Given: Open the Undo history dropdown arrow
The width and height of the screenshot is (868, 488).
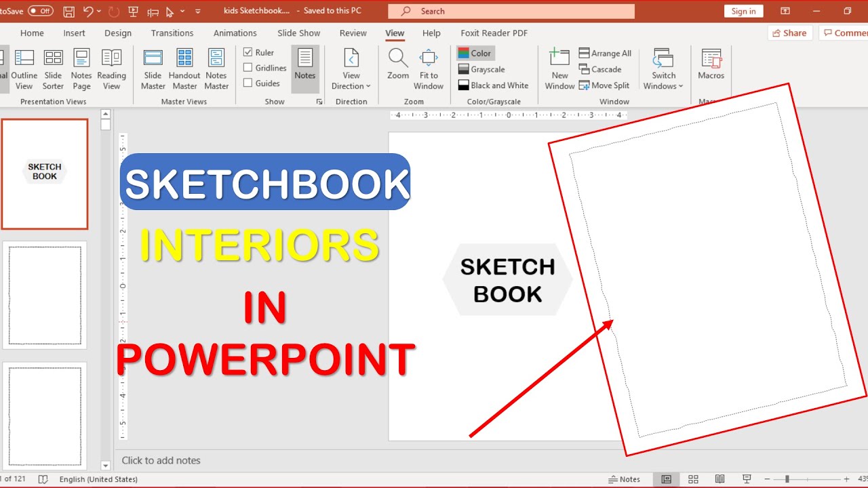Looking at the screenshot, I should click(100, 12).
